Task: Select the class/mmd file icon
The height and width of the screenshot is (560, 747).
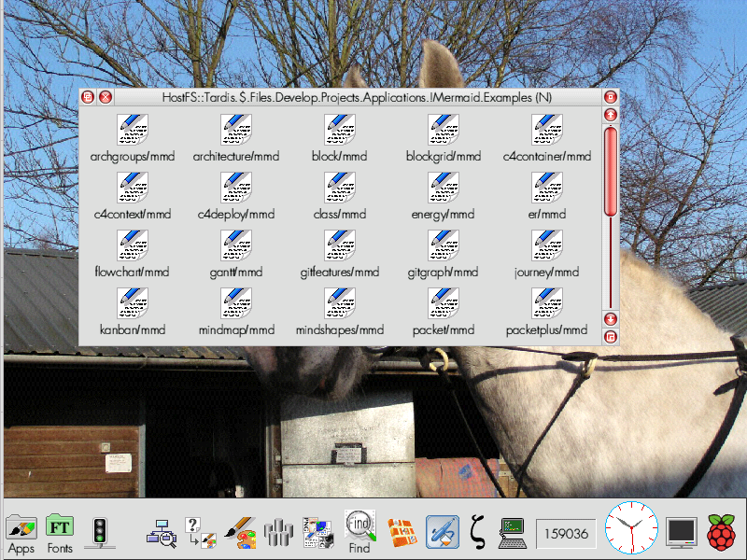Action: point(340,188)
